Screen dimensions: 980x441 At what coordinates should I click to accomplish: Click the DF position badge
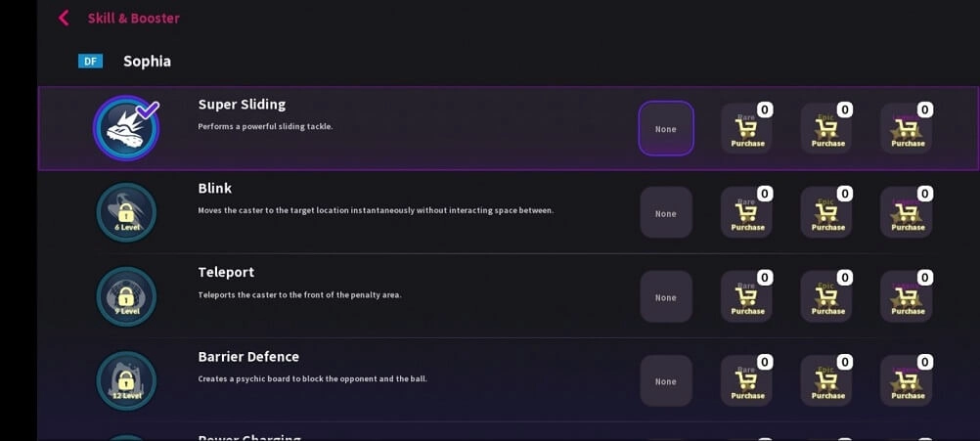[90, 62]
